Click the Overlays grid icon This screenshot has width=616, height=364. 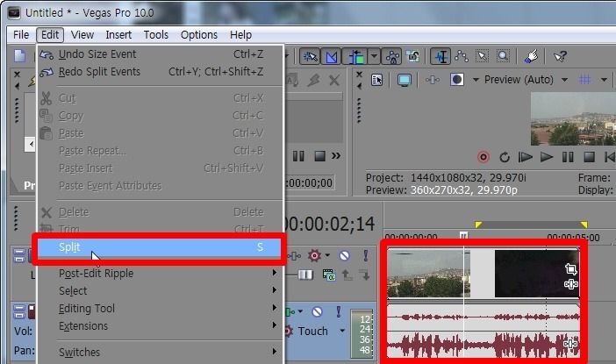tap(585, 80)
